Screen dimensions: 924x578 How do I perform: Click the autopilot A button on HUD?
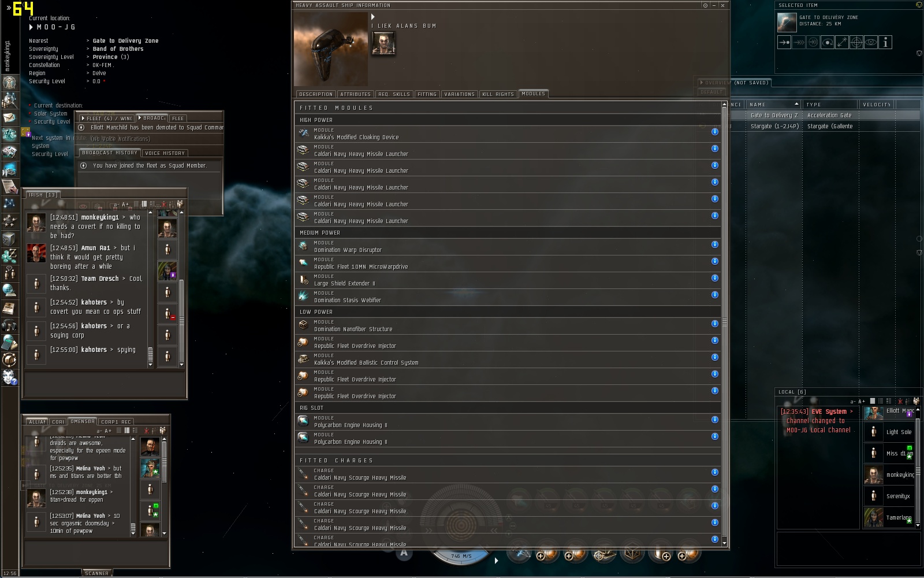point(404,553)
